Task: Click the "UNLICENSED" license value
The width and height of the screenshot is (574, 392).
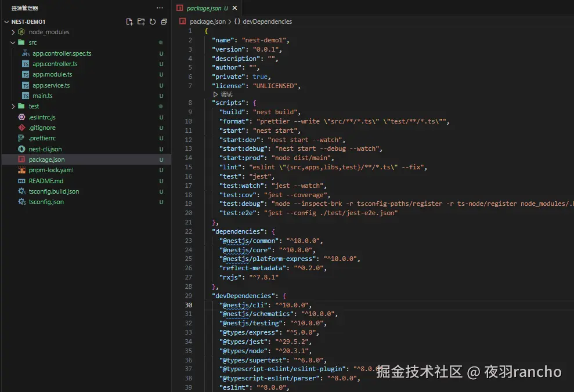Action: point(275,86)
